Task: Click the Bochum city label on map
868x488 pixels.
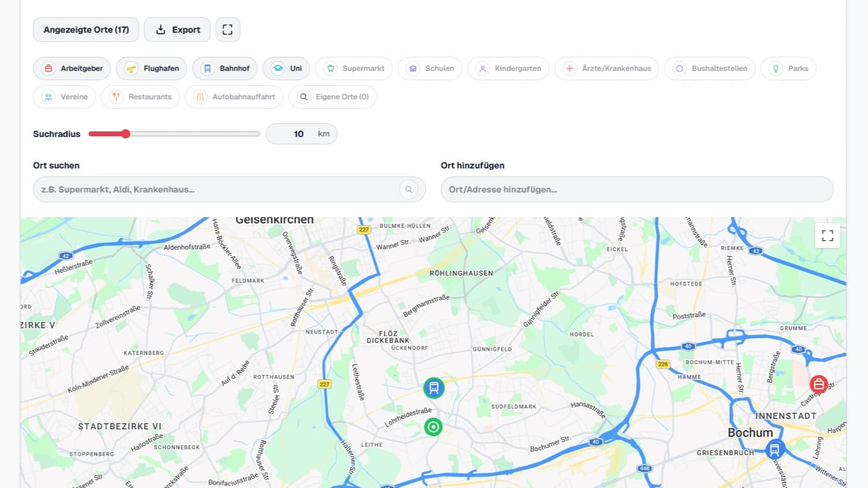Action: [750, 432]
